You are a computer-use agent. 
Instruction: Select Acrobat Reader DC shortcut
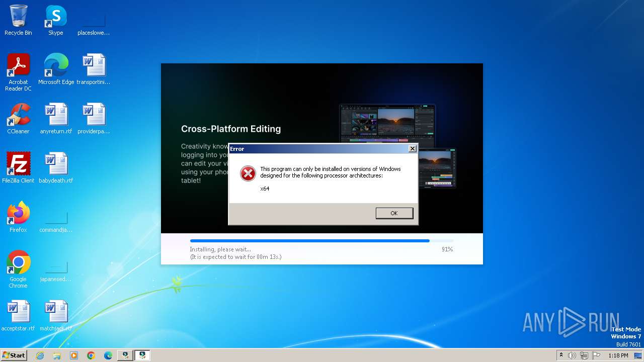(x=18, y=73)
